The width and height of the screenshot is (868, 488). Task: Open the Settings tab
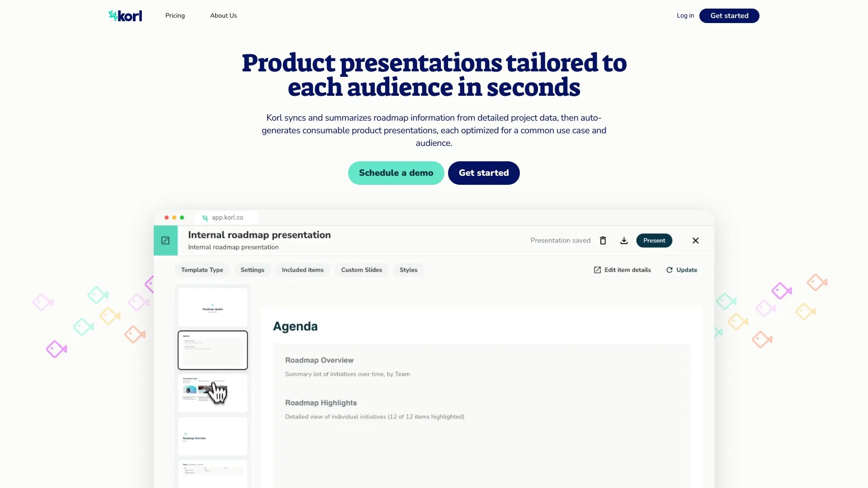[252, 270]
